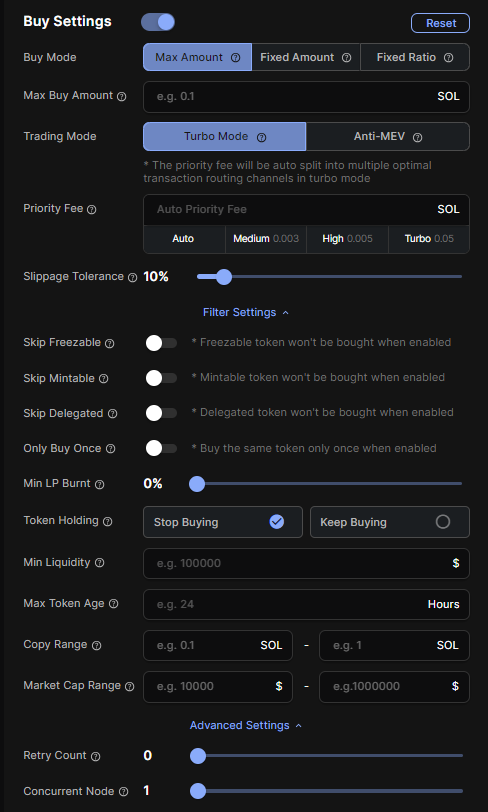This screenshot has height=812, width=488.
Task: Focus the Max Token Age hours field
Action: click(306, 604)
